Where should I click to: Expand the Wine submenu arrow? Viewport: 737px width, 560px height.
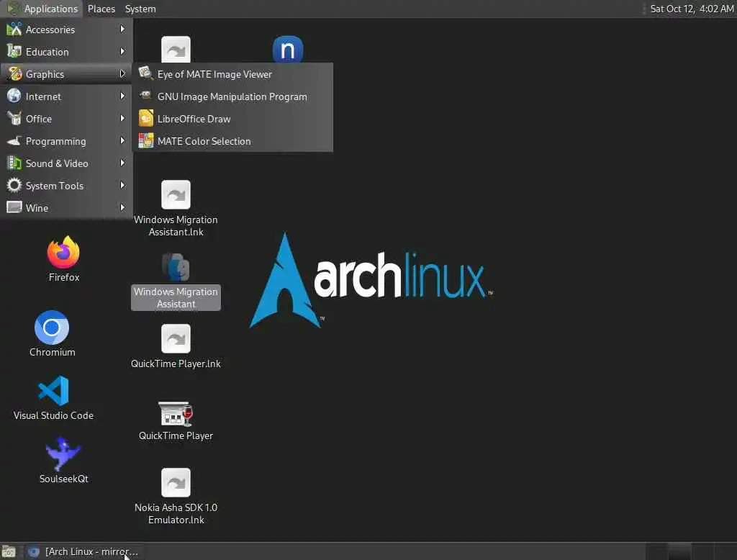click(122, 207)
